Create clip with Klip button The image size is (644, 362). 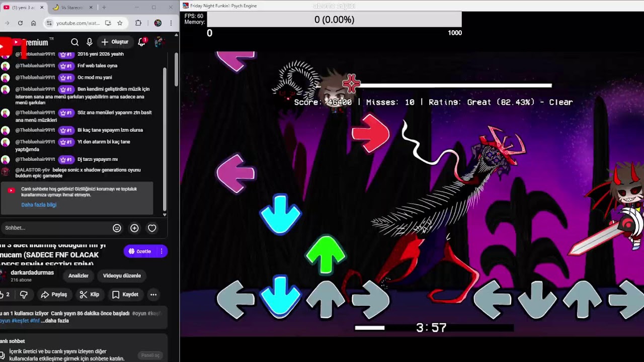[90, 295]
